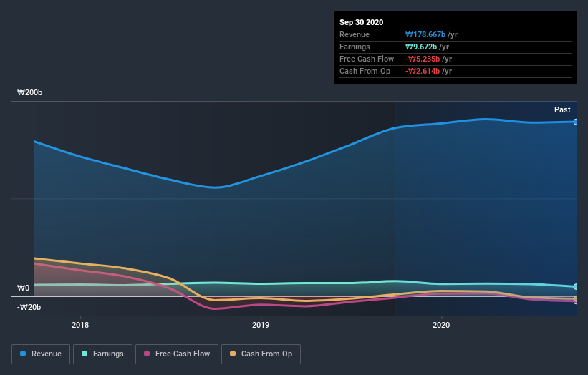The image size is (588, 375).
Task: Click the Earnings endpoint marker on chart
Action: pos(576,286)
